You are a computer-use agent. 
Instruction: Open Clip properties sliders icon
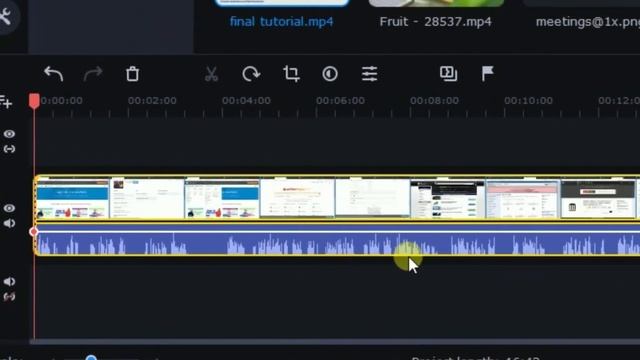[369, 74]
